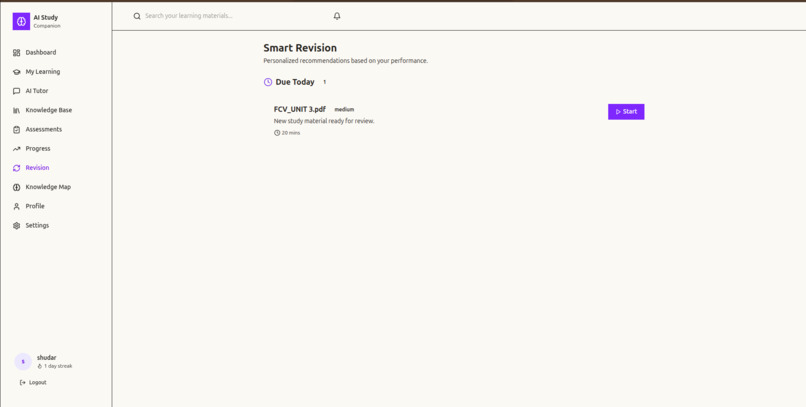
Task: Click the search magnifier icon
Action: 137,16
